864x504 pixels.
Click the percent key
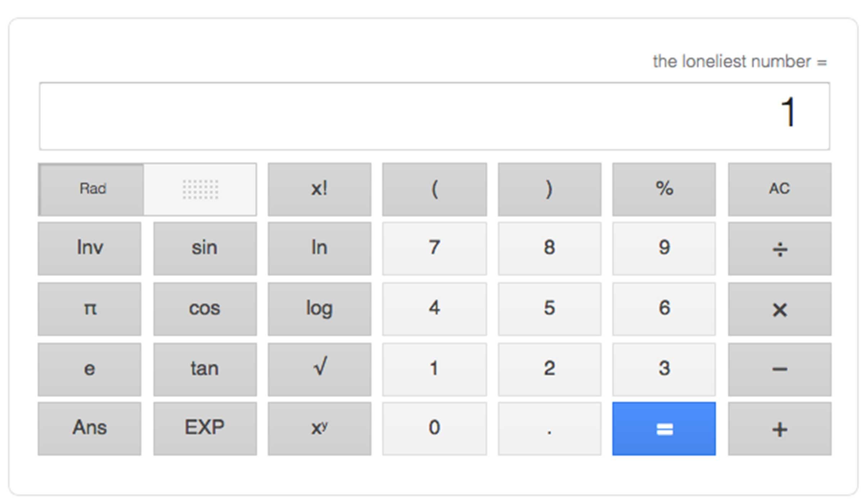[664, 189]
